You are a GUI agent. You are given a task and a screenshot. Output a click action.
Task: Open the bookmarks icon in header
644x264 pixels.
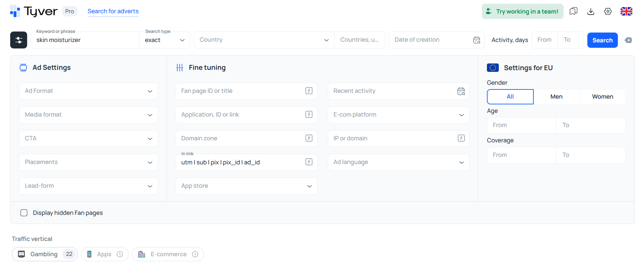pos(573,11)
